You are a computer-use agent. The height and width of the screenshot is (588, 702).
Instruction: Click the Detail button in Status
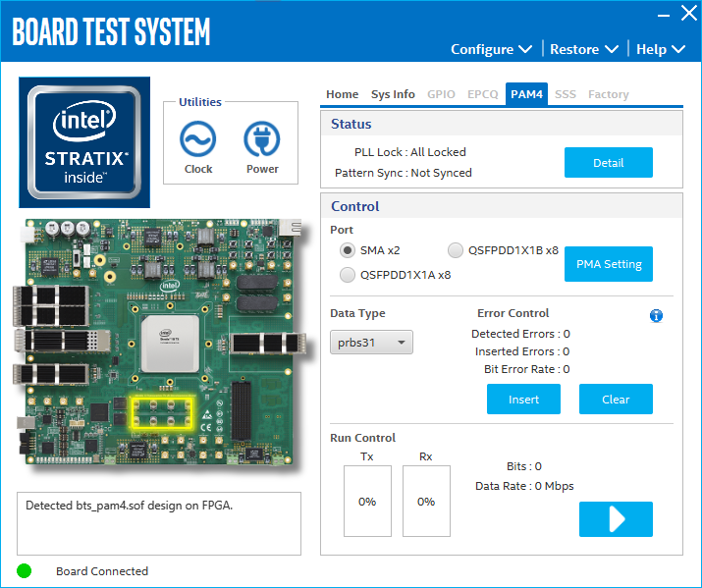point(608,163)
